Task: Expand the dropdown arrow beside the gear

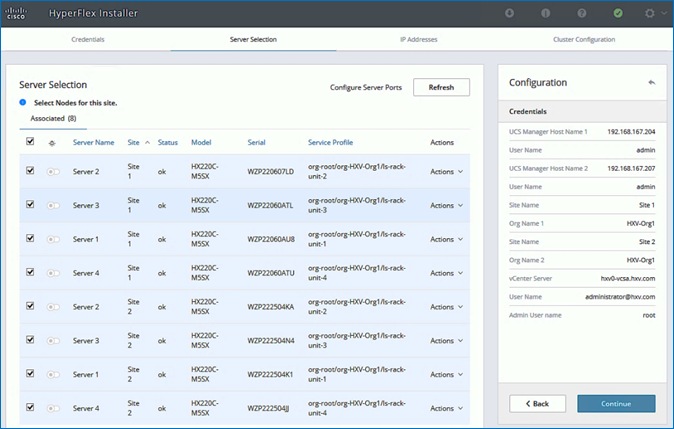Action: [x=662, y=14]
